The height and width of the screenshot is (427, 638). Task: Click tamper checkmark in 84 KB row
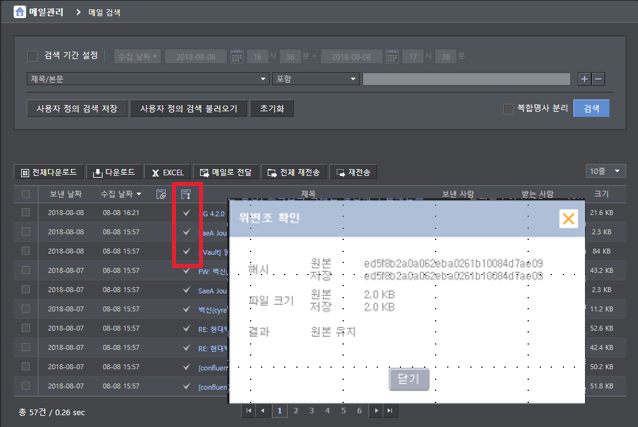click(186, 251)
